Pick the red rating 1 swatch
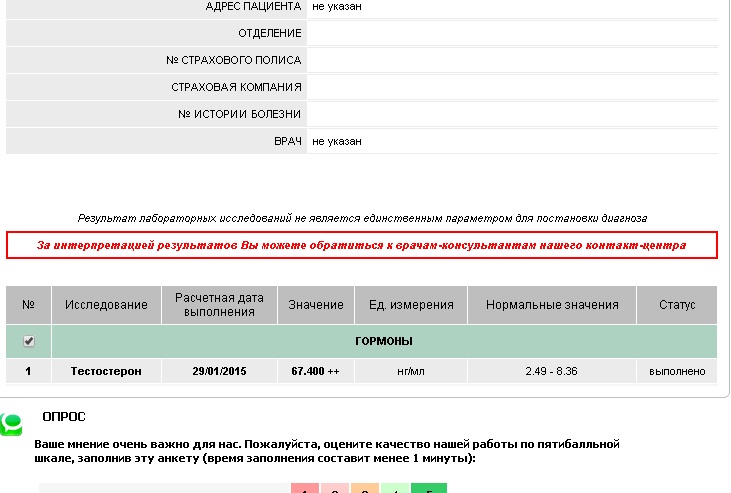731x493 pixels. click(x=304, y=488)
